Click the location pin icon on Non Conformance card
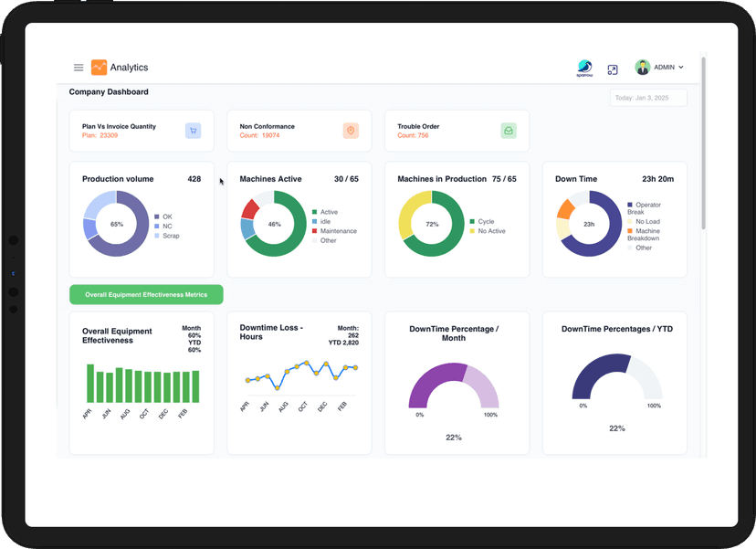The height and width of the screenshot is (549, 756). [x=351, y=131]
